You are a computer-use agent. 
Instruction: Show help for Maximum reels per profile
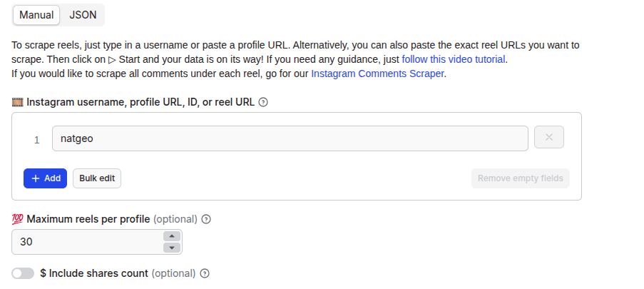pyautogui.click(x=206, y=219)
